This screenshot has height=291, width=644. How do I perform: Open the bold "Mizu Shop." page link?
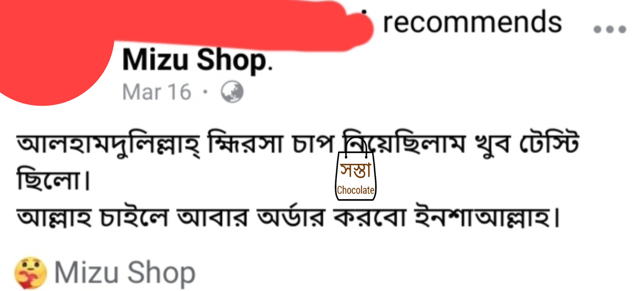coord(197,60)
